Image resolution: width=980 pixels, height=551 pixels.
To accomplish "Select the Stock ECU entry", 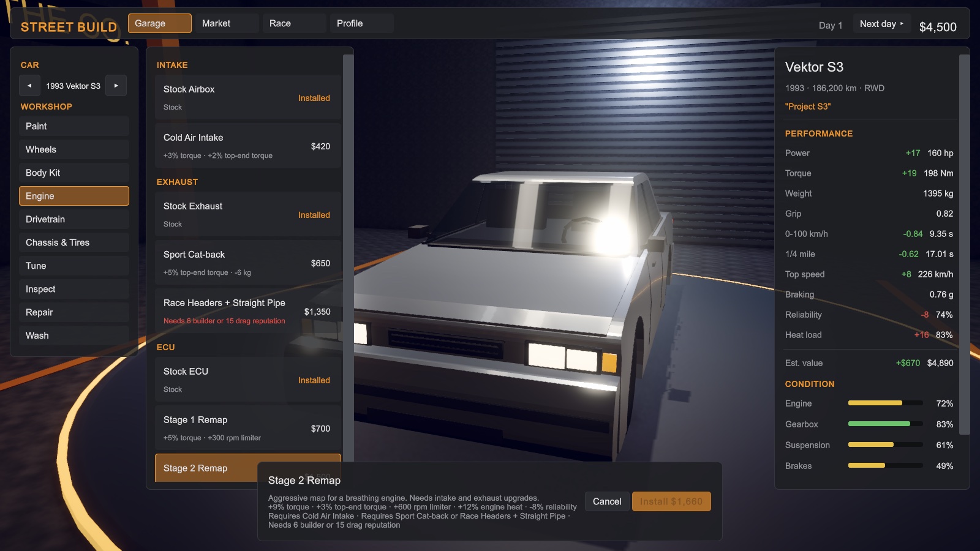I will point(248,380).
